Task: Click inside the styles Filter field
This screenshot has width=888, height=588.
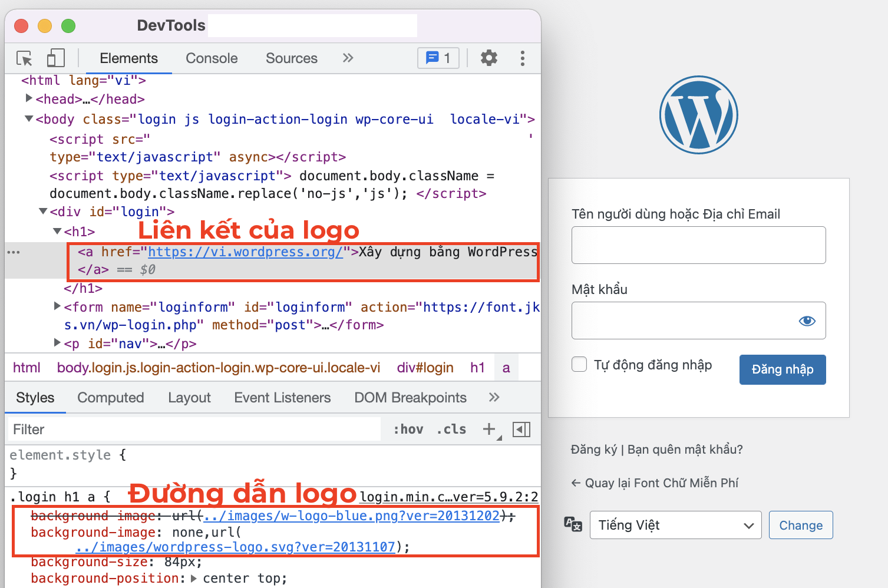Action: click(x=177, y=429)
